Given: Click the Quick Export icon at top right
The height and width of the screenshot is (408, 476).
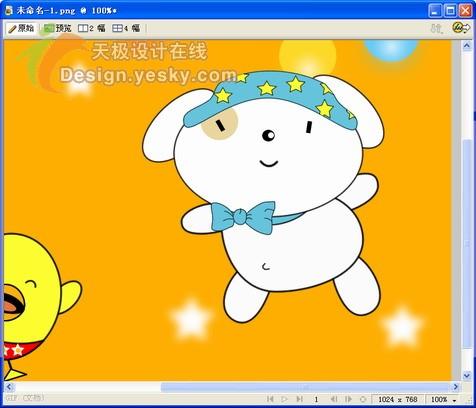Looking at the screenshot, I should point(461,28).
